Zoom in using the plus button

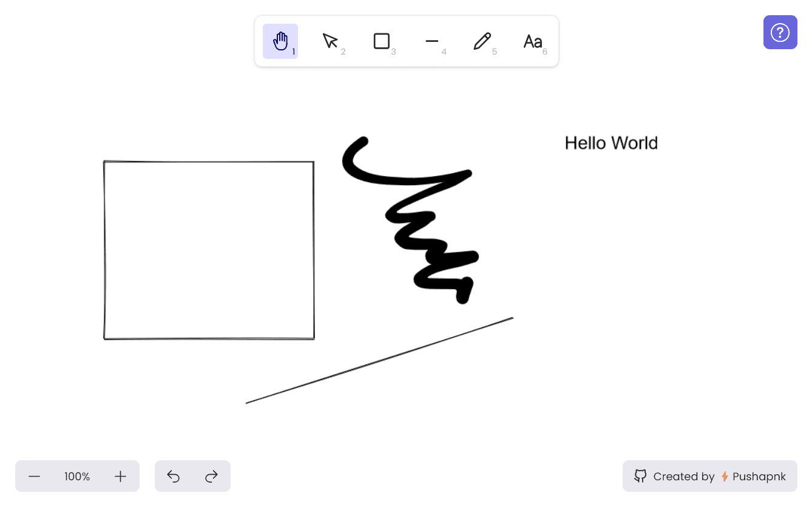[120, 476]
